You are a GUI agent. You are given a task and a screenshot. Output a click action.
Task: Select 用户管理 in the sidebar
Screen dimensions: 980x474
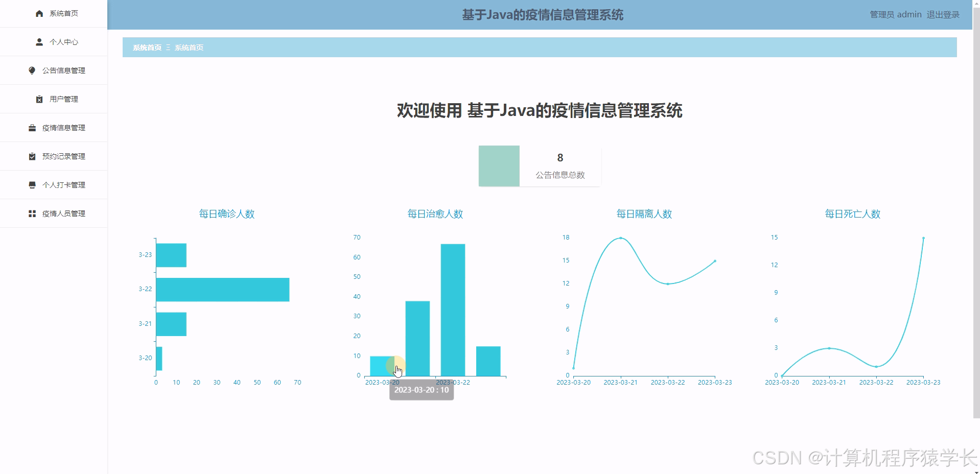[54, 99]
